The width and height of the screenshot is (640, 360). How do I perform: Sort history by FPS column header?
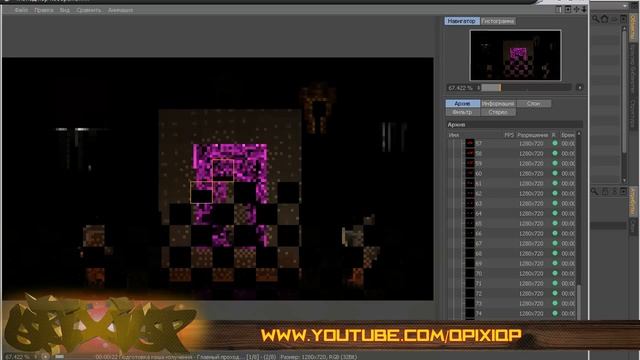pos(509,135)
